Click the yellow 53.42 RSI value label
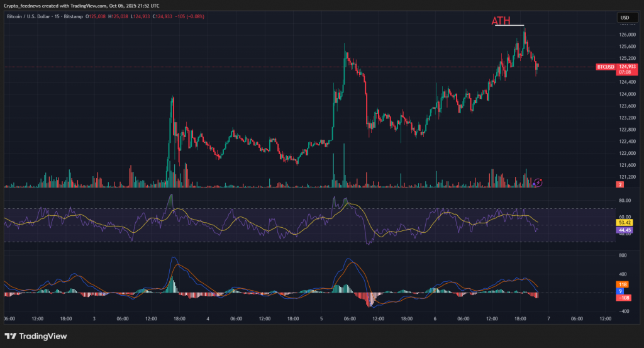Screen dimensions: 644x348 (625, 223)
